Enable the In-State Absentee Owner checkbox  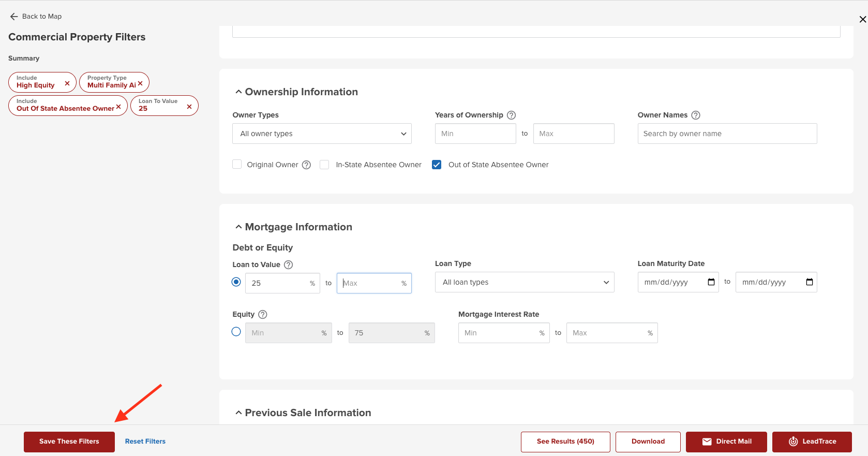(324, 165)
